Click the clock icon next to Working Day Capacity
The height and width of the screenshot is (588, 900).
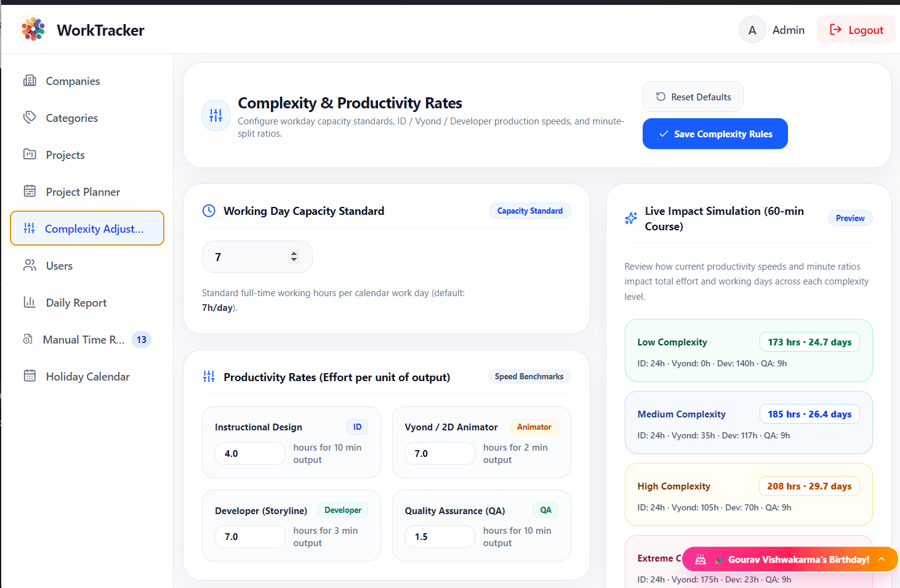[x=209, y=211]
